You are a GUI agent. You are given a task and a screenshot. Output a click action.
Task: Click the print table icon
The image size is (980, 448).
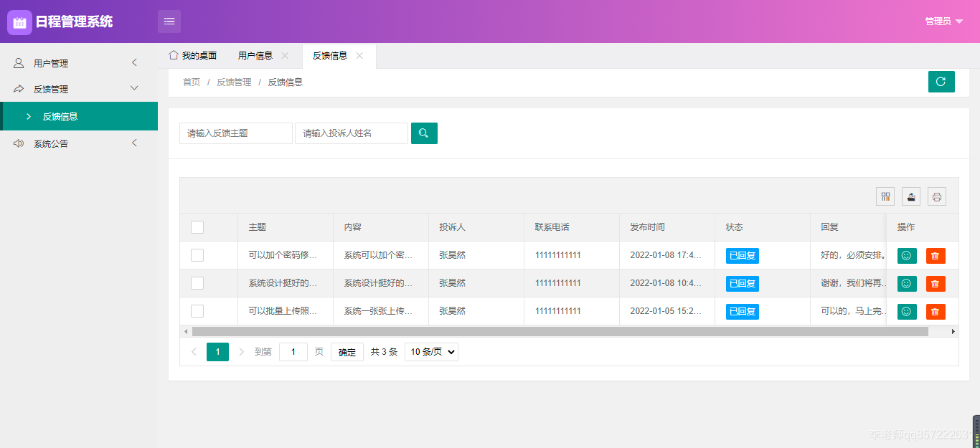(x=937, y=196)
